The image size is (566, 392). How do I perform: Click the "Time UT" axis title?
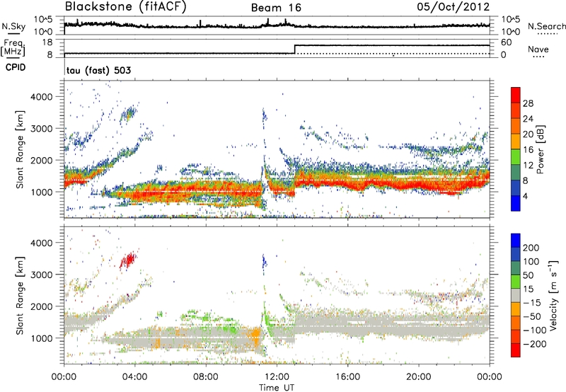pyautogui.click(x=277, y=388)
